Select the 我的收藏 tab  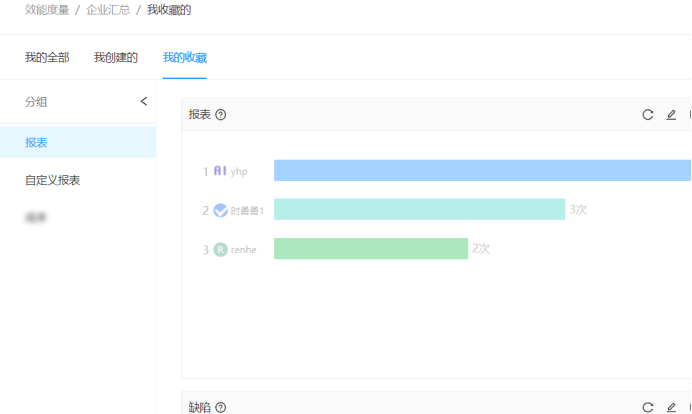[185, 58]
